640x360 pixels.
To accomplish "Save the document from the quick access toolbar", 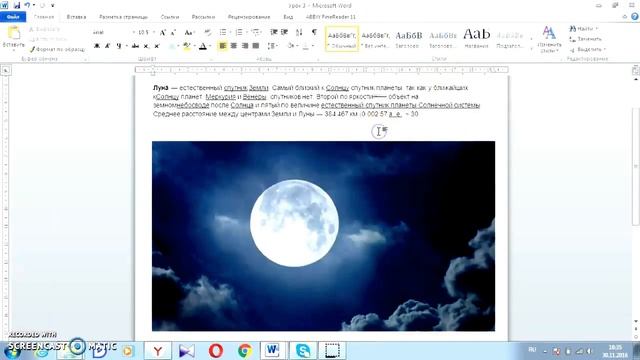I will click(x=17, y=5).
